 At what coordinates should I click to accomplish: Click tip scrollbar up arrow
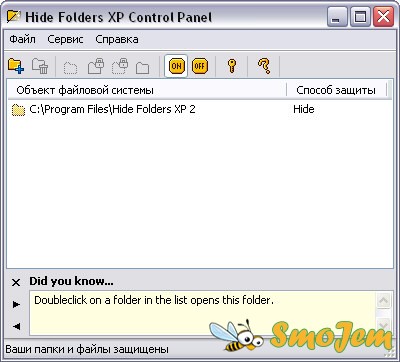click(384, 301)
